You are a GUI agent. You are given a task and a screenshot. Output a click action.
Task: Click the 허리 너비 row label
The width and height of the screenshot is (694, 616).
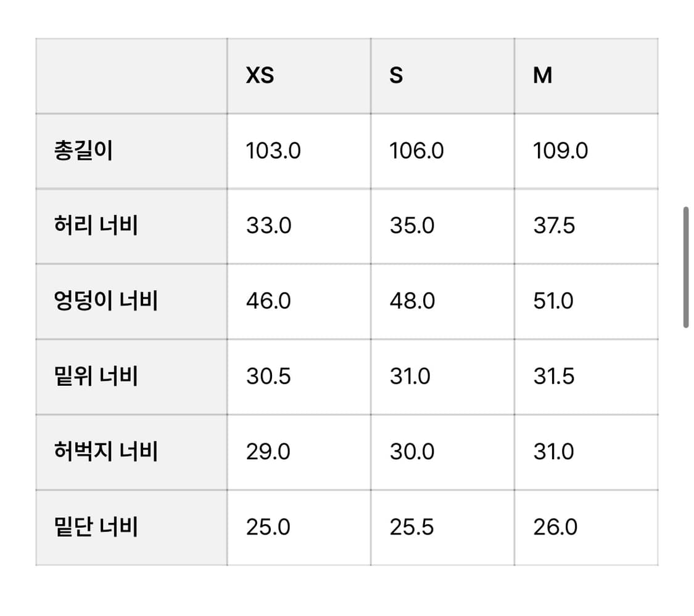tap(96, 226)
